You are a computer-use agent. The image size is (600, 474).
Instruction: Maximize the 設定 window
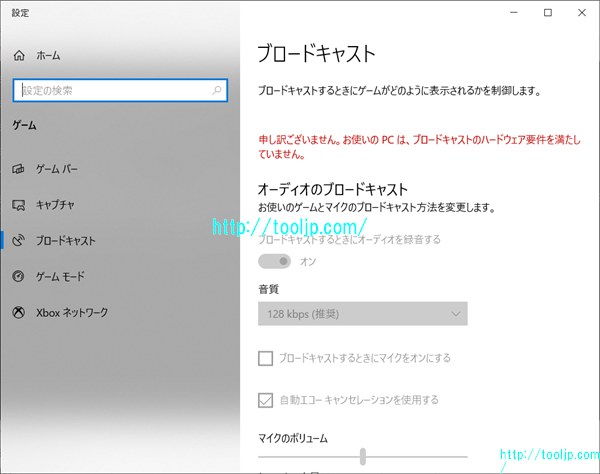tap(548, 13)
